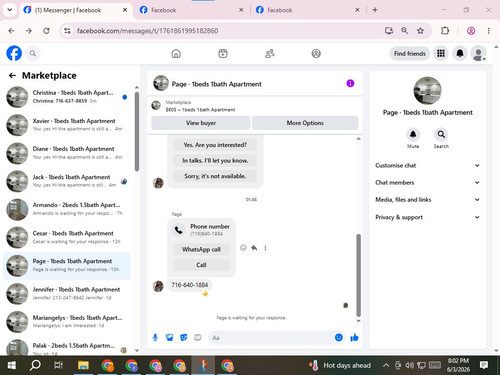
Task: Select quick reply Yes. Are you interested?
Action: pos(215,145)
